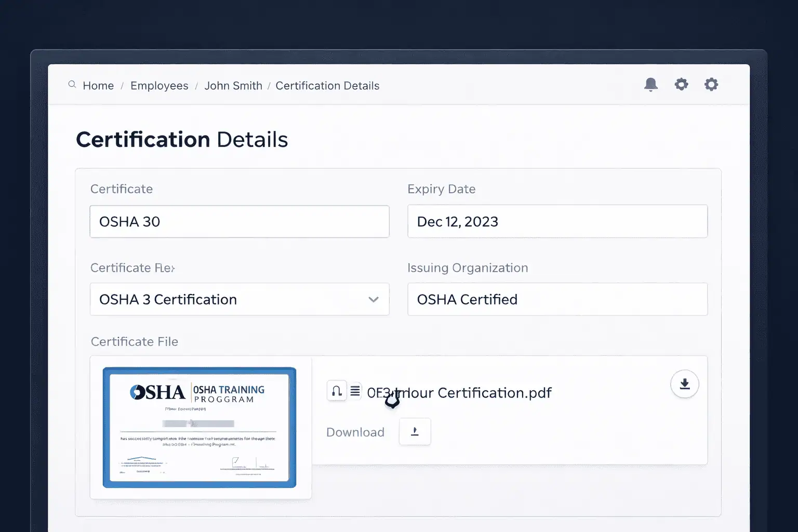The height and width of the screenshot is (532, 798).
Task: Click the headphone icon before the PDF filename
Action: pyautogui.click(x=337, y=391)
